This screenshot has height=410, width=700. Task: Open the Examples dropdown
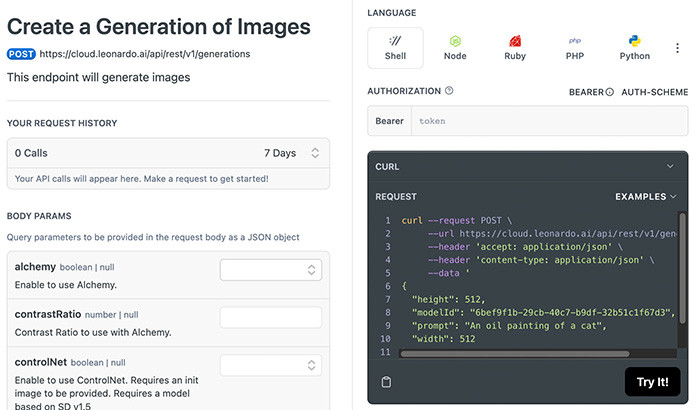[x=646, y=197]
